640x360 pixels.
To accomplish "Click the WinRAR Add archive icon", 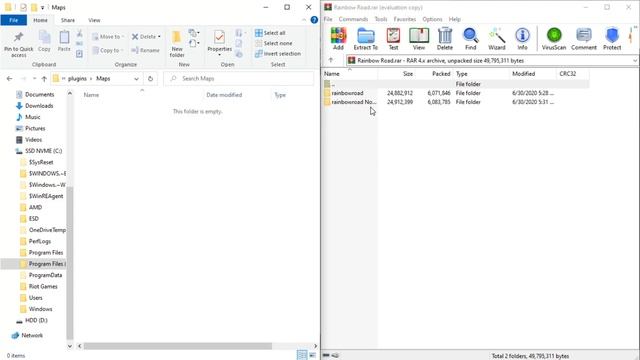I will coord(338,39).
